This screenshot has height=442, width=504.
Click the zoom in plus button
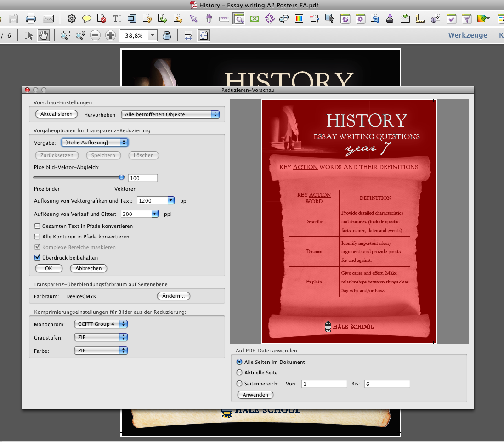110,35
